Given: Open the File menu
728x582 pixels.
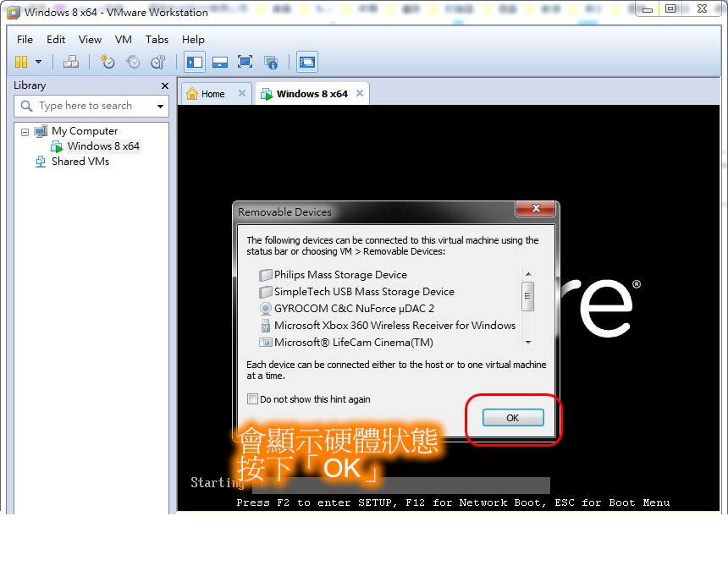Looking at the screenshot, I should coord(25,40).
